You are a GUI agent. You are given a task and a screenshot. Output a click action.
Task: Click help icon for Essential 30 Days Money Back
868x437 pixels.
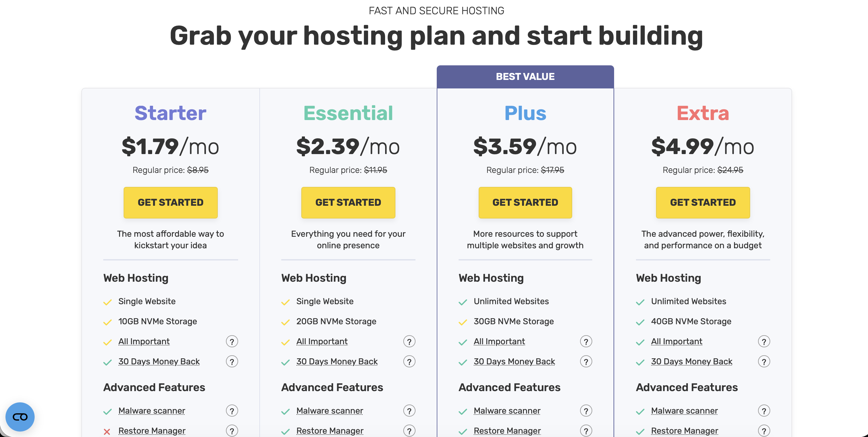409,362
